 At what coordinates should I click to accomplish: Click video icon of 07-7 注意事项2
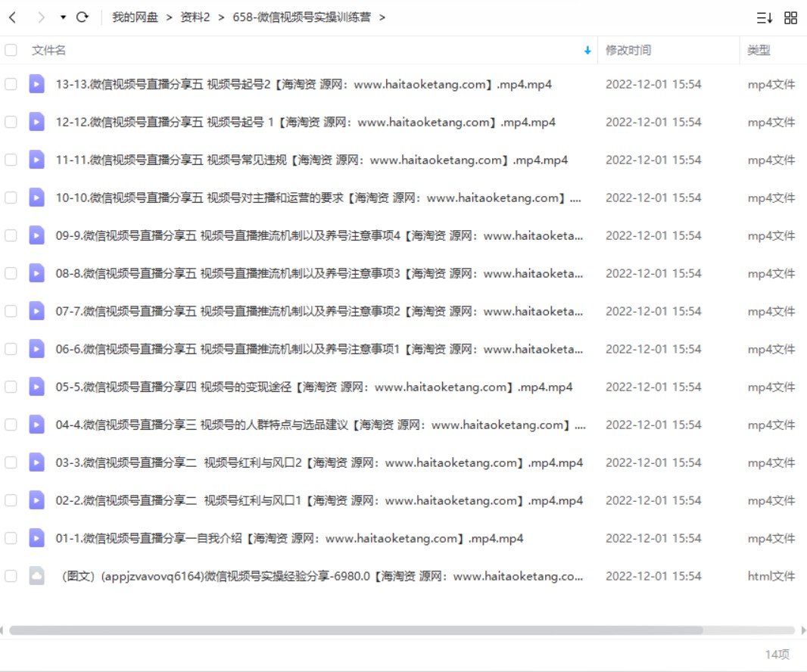coord(36,311)
